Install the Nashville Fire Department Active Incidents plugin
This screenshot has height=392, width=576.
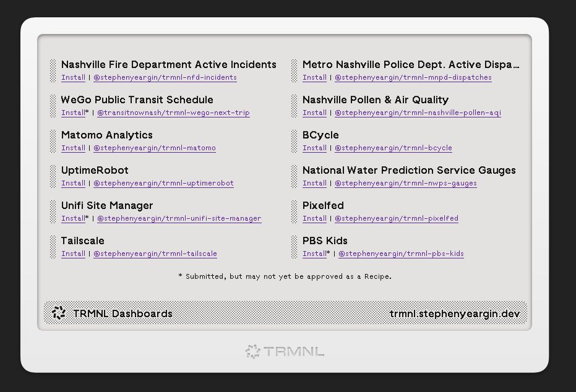pyautogui.click(x=73, y=77)
